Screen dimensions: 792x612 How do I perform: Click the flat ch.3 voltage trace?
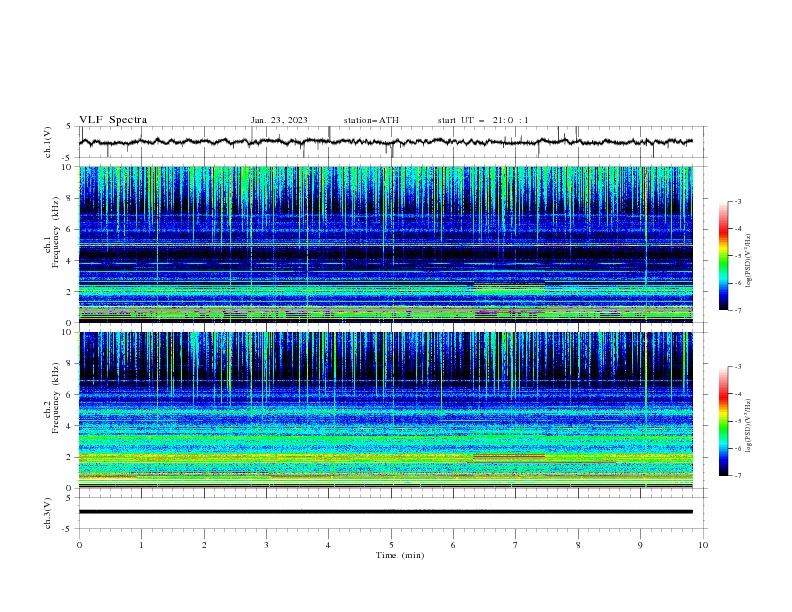coord(386,512)
